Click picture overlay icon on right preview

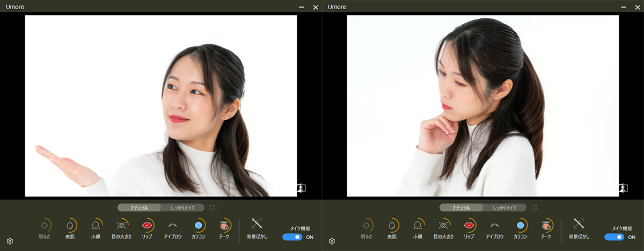click(x=623, y=188)
